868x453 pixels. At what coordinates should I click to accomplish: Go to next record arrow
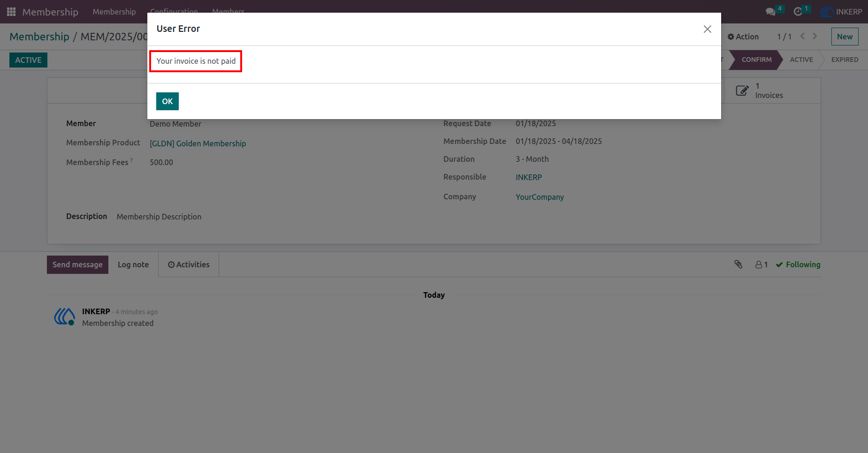[815, 36]
